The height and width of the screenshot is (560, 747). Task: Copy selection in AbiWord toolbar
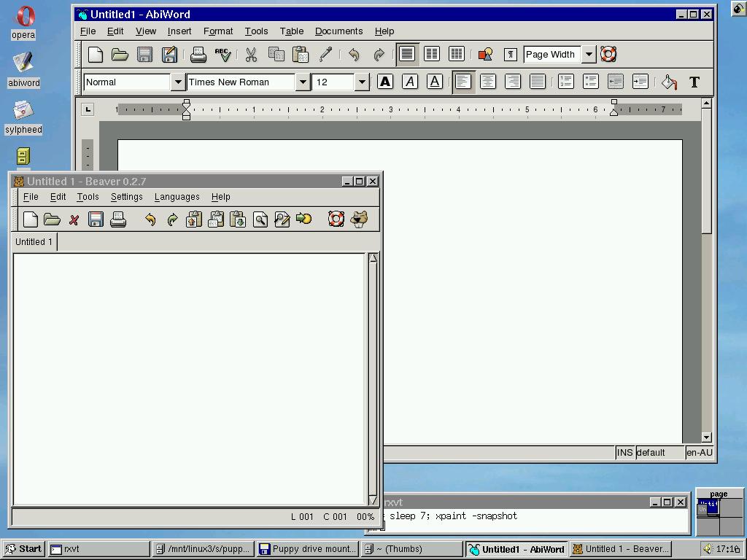[x=276, y=54]
